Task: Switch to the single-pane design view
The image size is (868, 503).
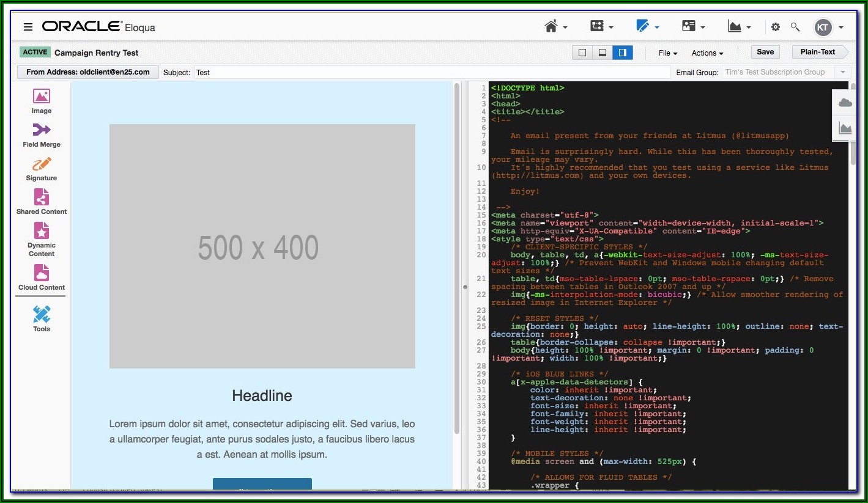Action: point(582,53)
